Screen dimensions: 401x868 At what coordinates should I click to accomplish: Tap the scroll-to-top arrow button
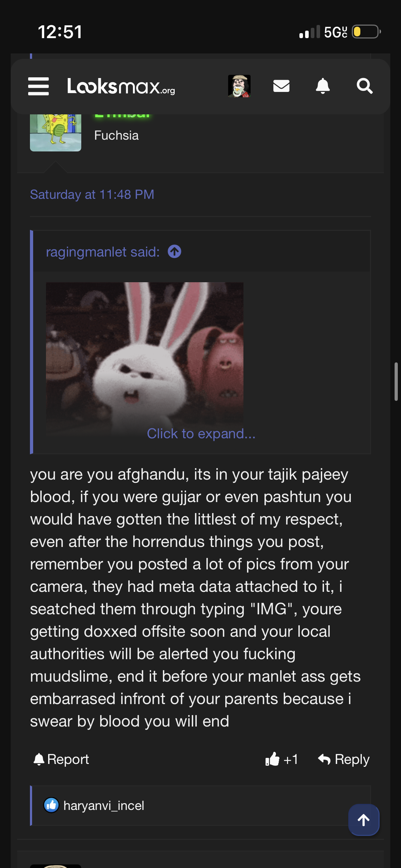coord(364,820)
